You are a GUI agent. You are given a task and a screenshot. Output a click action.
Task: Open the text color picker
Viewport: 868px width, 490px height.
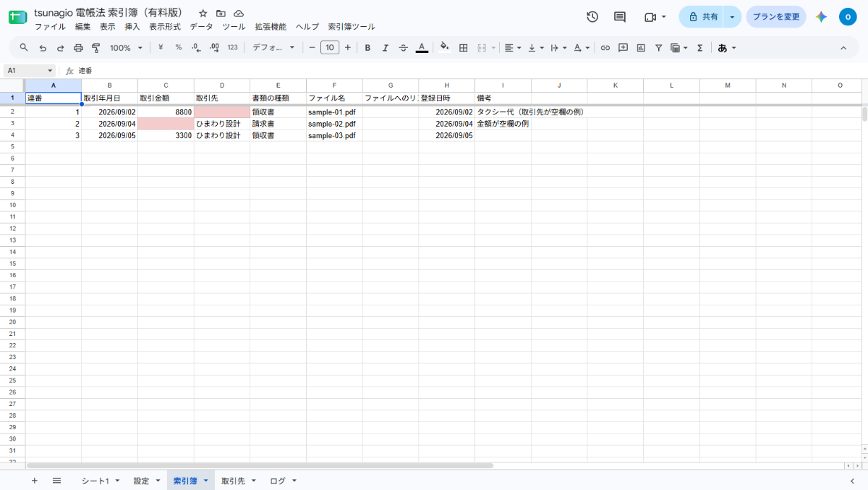click(x=422, y=48)
